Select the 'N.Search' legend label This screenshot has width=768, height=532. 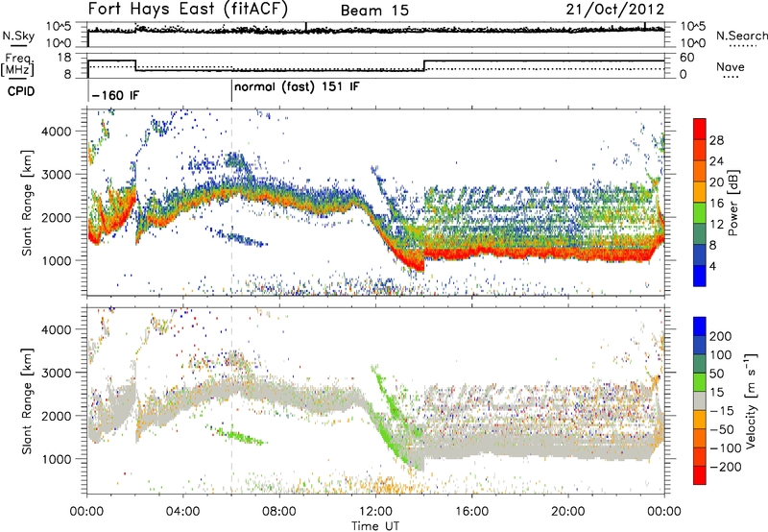coord(741,36)
